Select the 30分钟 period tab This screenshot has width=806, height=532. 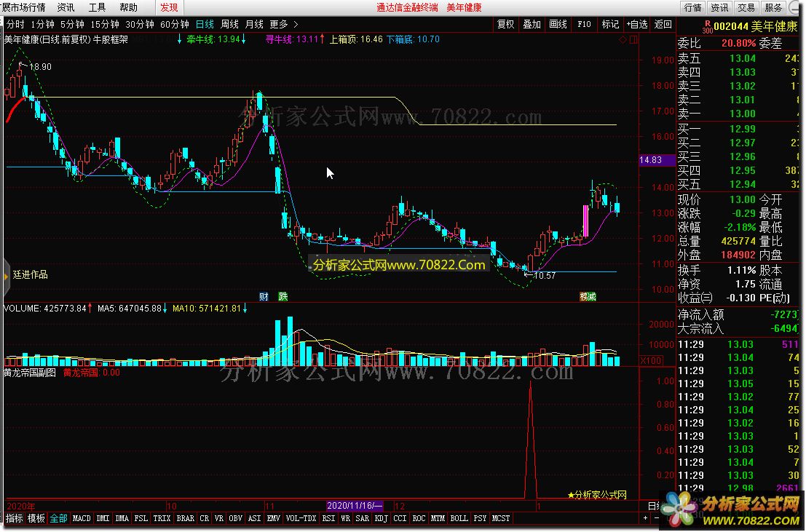pyautogui.click(x=139, y=24)
